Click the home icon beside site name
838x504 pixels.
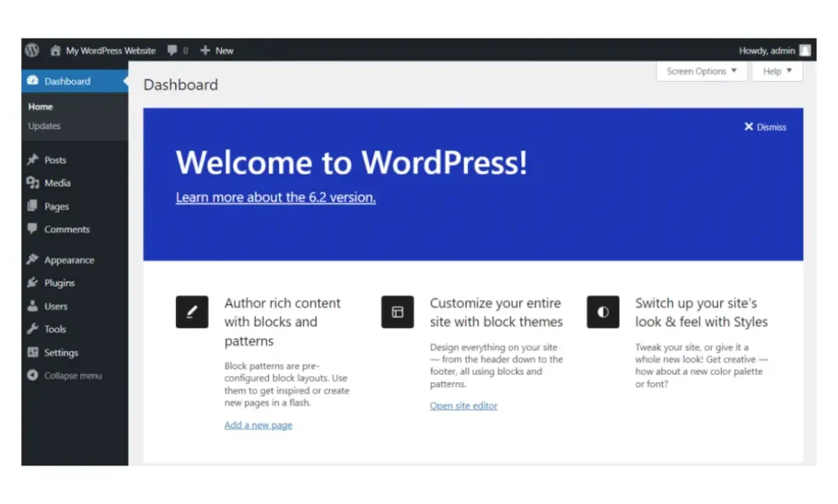[55, 50]
